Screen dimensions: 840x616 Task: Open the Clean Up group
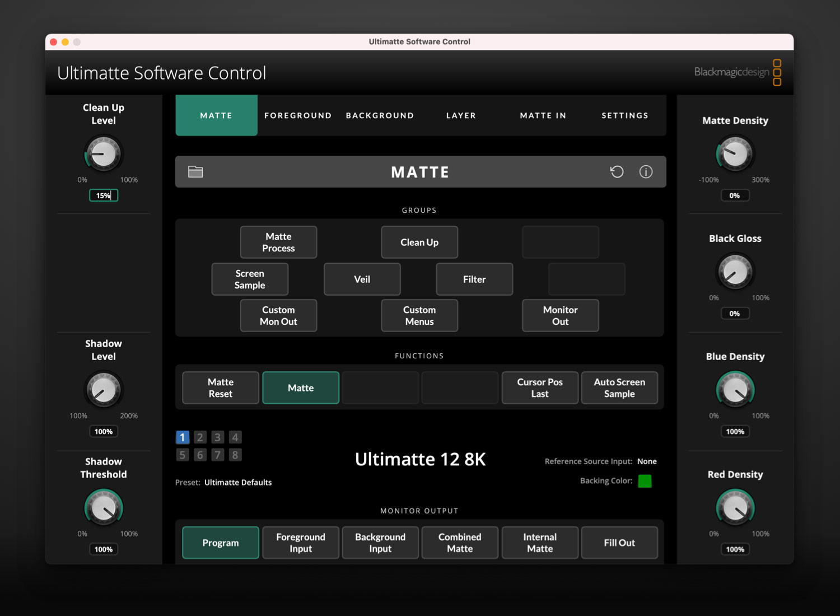click(x=419, y=242)
